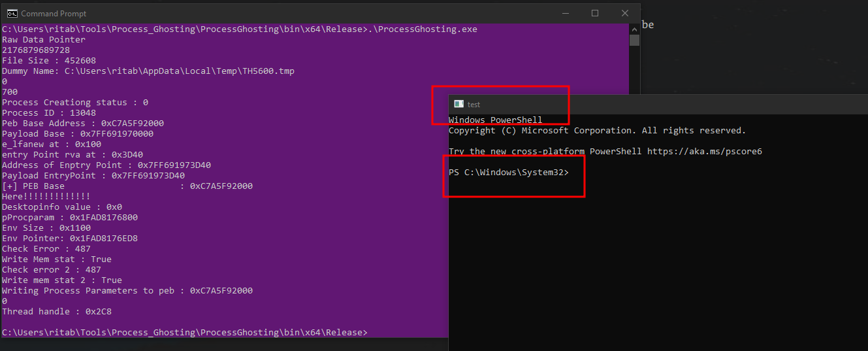
Task: Click the bottom Command Prompt input line
Action: (184, 333)
